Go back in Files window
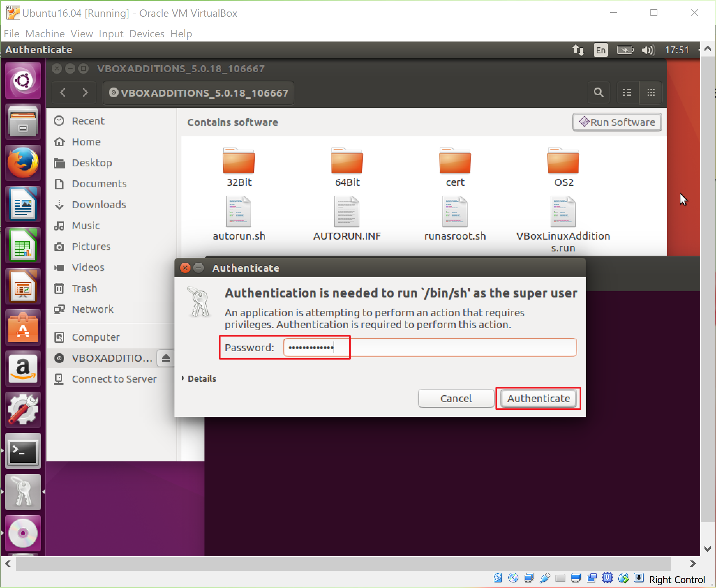716x588 pixels. click(63, 93)
